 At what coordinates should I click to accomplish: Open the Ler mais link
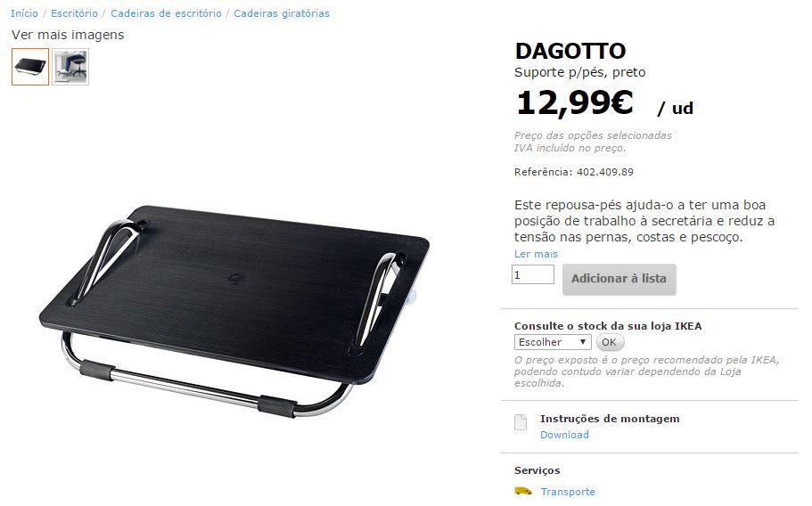536,254
